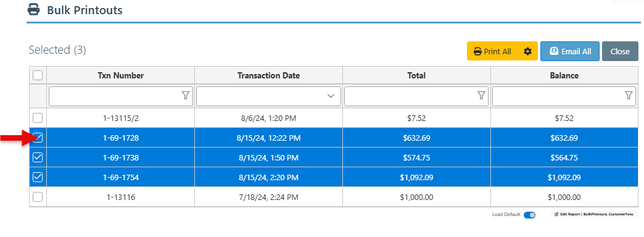Click the $564.75 balance cell
Image resolution: width=644 pixels, height=237 pixels.
tap(564, 158)
